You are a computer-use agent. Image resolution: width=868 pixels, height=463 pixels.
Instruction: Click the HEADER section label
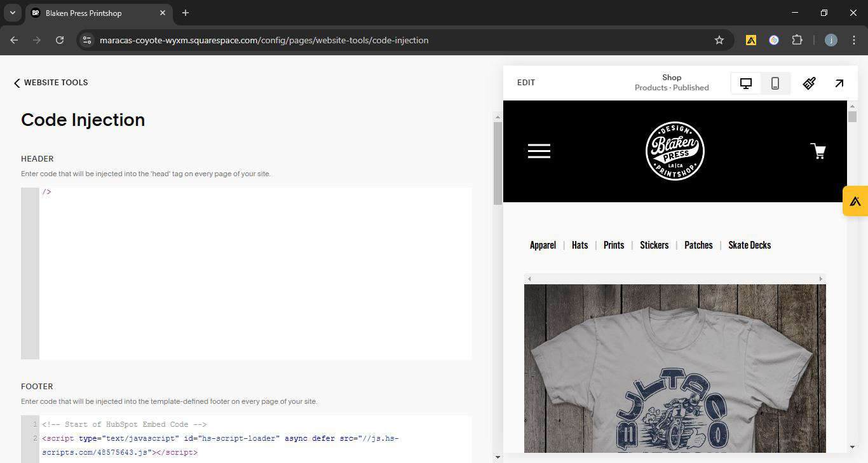(x=37, y=159)
